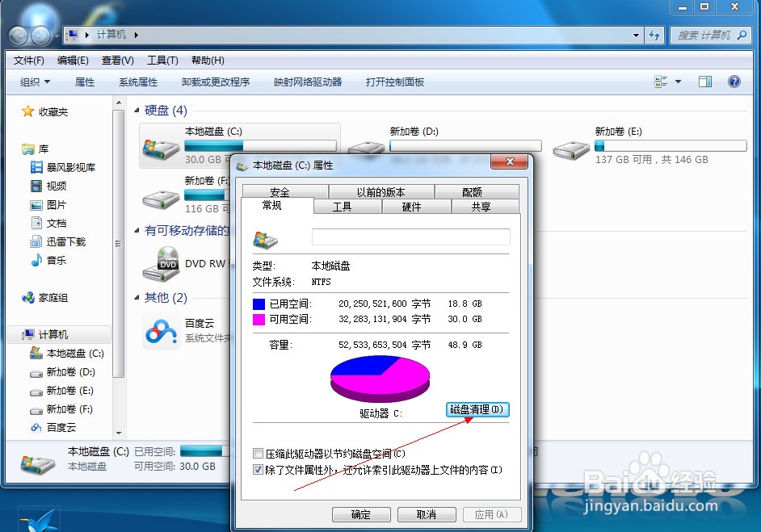
Task: Open the 百度云 cloud icon in 其他 group
Action: 162,332
